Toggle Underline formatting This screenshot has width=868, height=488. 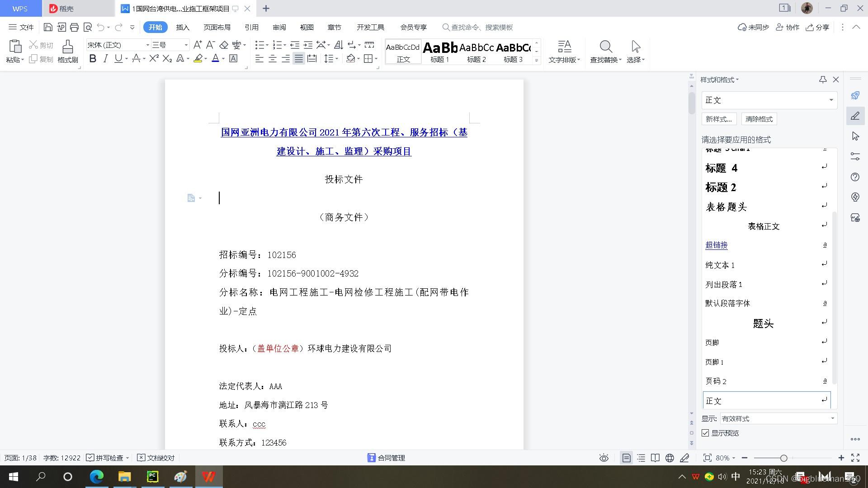click(x=118, y=58)
